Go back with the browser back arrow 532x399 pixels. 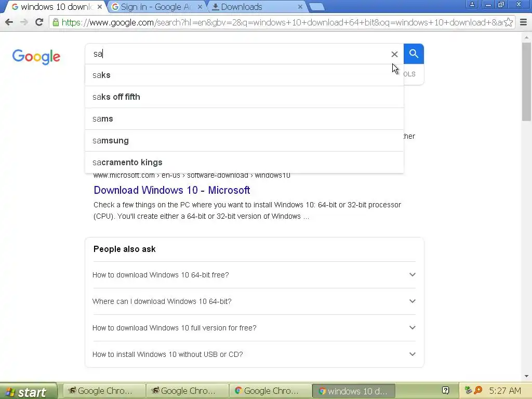(x=9, y=22)
